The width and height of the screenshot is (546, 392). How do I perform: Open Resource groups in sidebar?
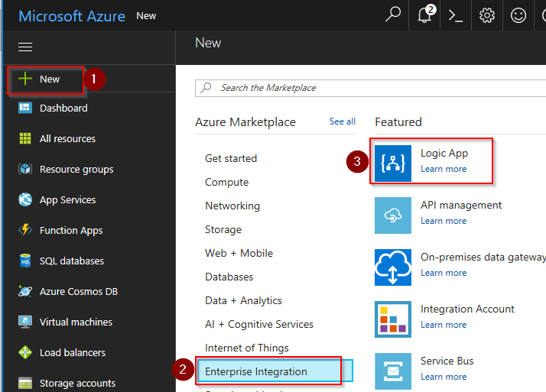(76, 170)
